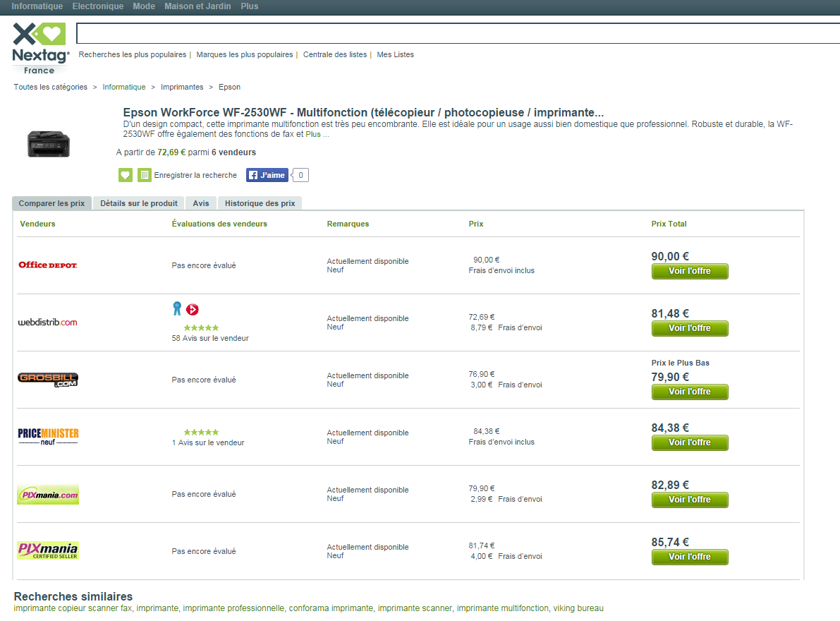Select the Comparer les prix tab

pyautogui.click(x=52, y=203)
